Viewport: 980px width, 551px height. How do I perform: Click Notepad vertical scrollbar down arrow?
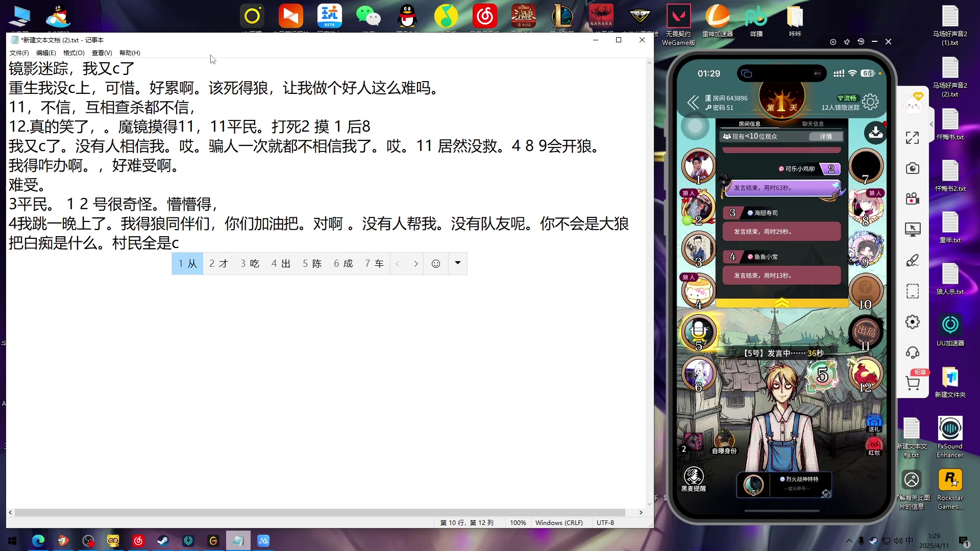pos(649,504)
